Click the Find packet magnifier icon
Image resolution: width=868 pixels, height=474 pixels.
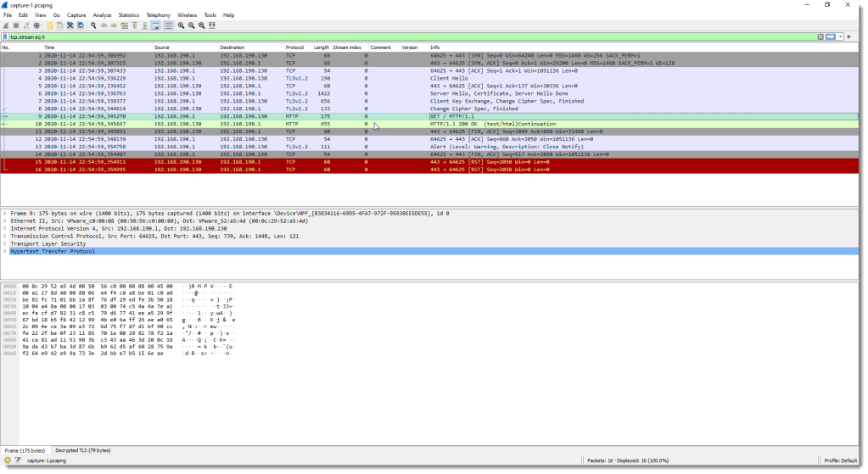pos(93,25)
